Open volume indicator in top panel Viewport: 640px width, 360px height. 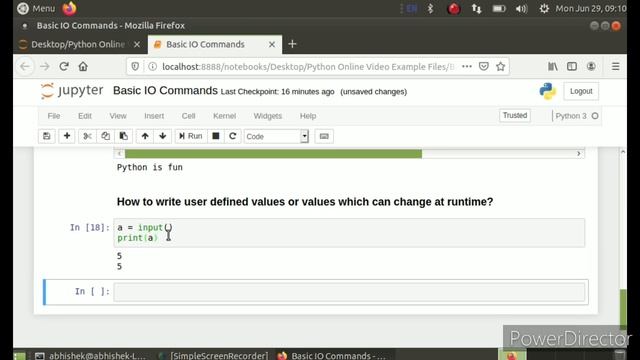coord(521,8)
